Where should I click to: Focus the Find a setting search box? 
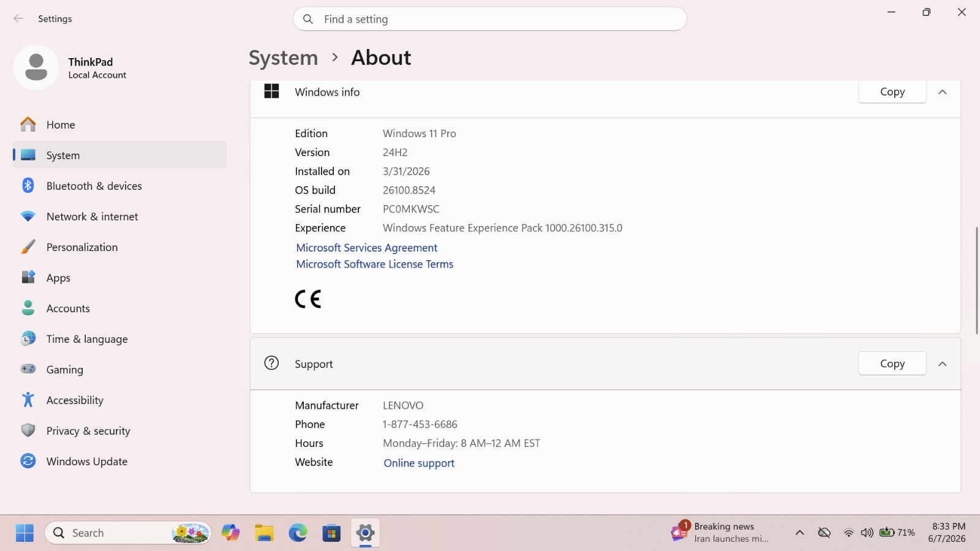(489, 19)
